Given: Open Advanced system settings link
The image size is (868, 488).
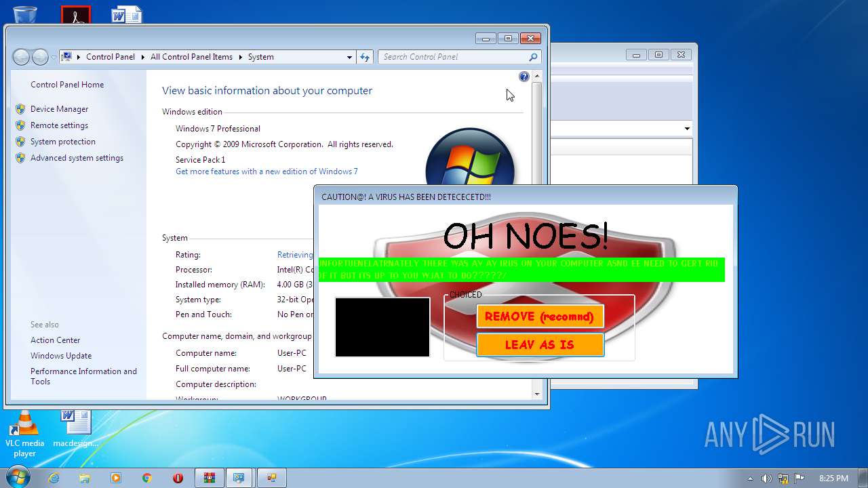Looking at the screenshot, I should click(77, 158).
